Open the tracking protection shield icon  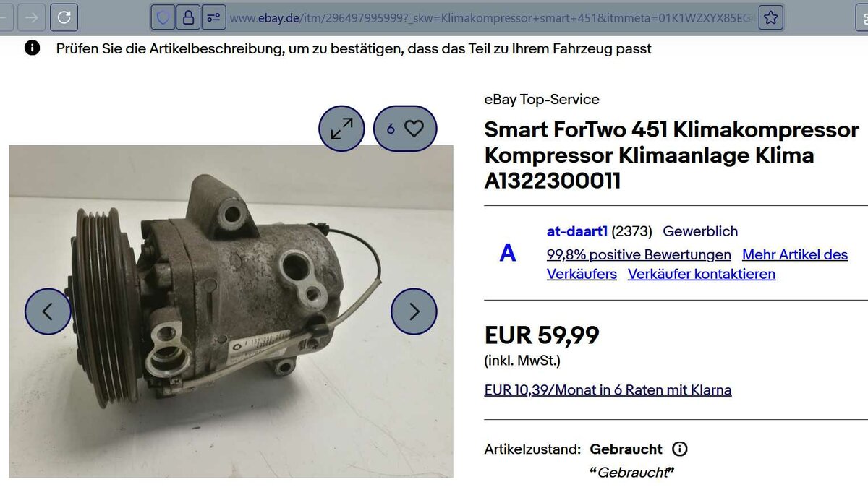coord(164,17)
